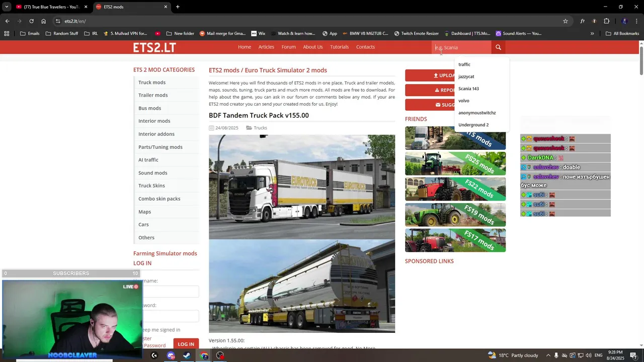Screen dimensions: 644x362
Task: Open the Tutorials nav link
Action: (x=340, y=47)
